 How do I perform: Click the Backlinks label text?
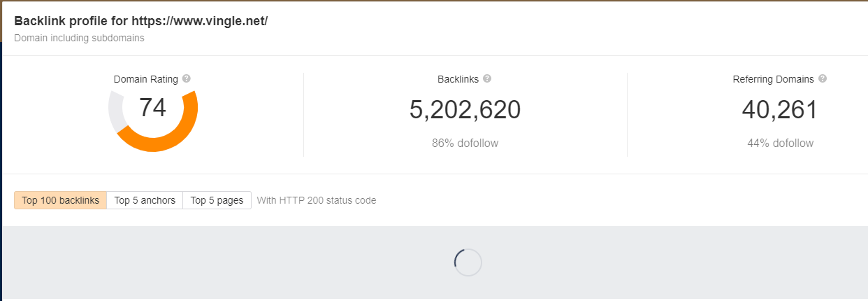point(458,79)
